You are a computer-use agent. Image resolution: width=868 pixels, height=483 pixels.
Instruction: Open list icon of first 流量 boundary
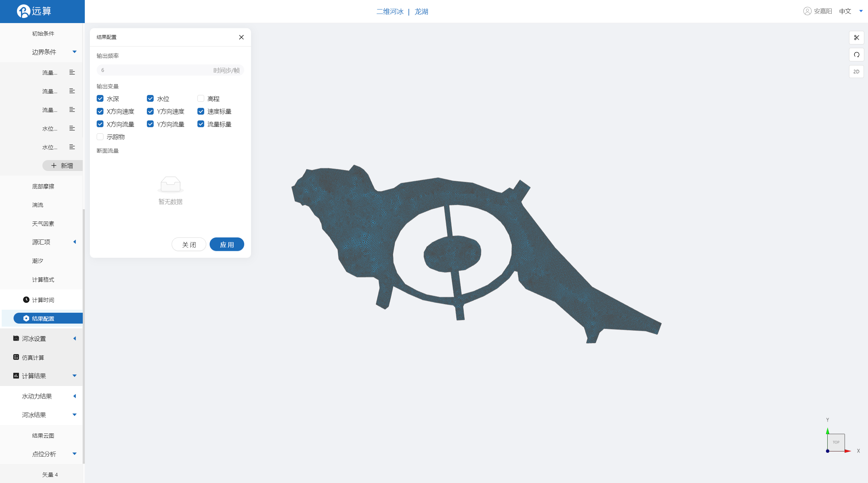coord(72,72)
